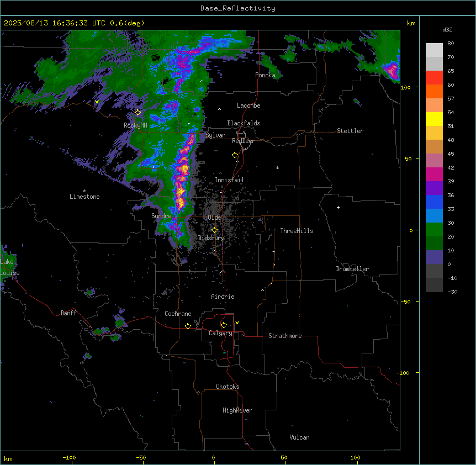Click the Innisfail city label

pos(229,180)
